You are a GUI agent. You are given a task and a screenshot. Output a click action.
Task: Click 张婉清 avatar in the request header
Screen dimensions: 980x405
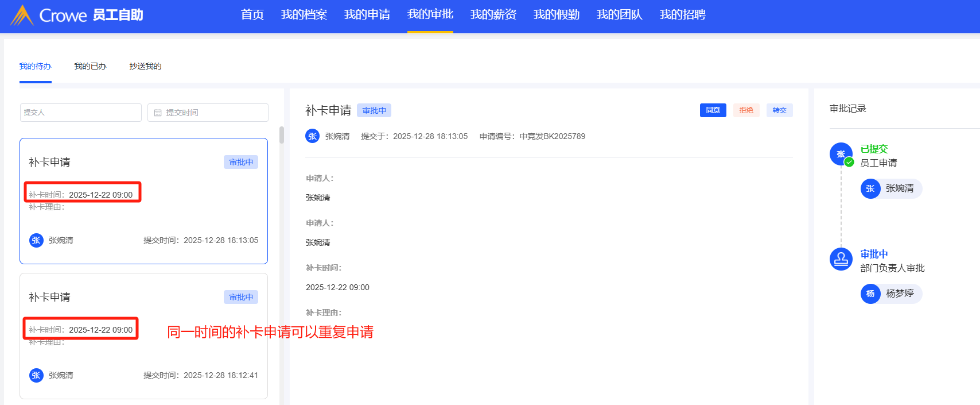click(x=312, y=136)
